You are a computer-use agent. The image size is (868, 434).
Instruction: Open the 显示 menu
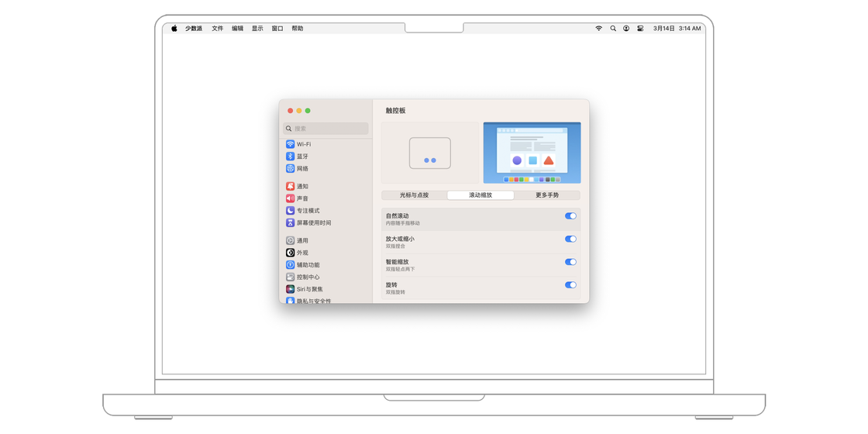coord(257,28)
